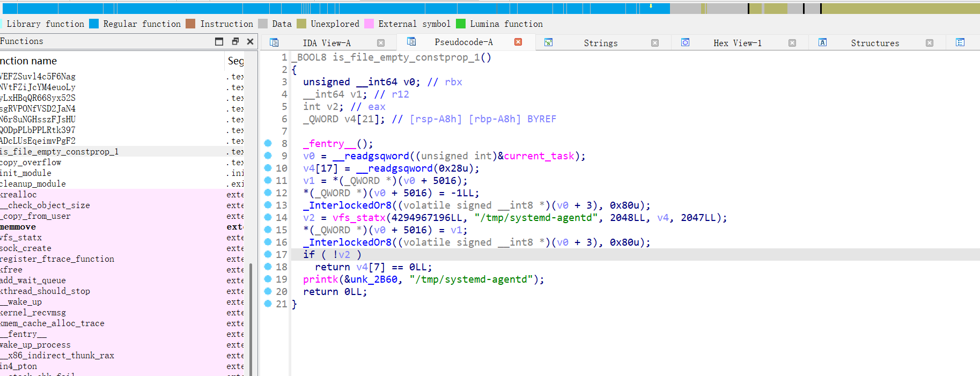Close the Pseudocode-A tab

coord(518,42)
